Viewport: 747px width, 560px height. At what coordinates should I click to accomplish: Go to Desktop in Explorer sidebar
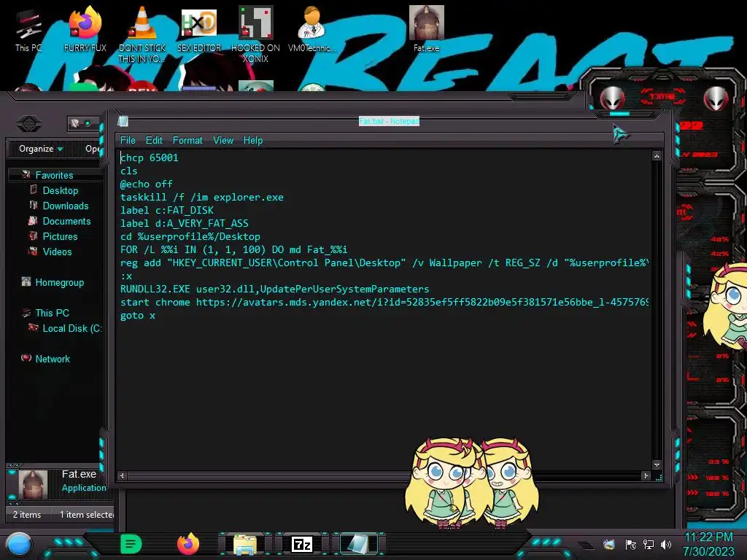point(61,190)
